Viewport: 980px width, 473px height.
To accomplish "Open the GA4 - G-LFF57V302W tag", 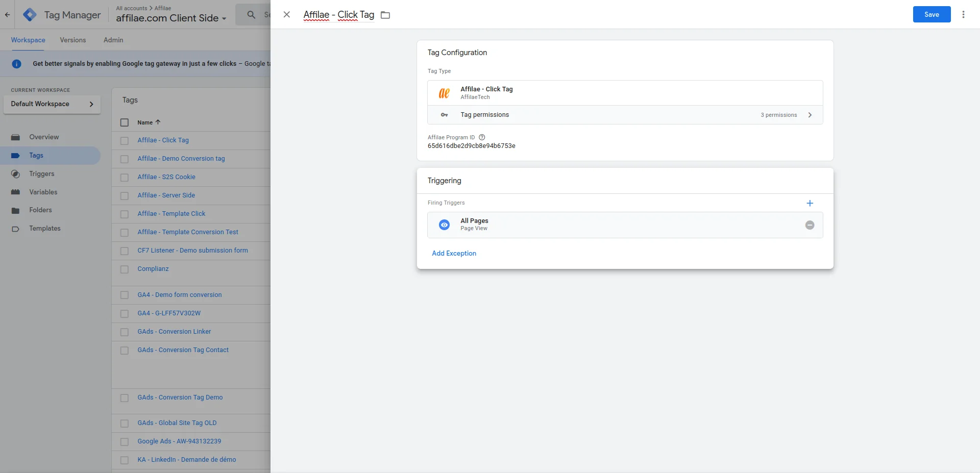I will 169,313.
